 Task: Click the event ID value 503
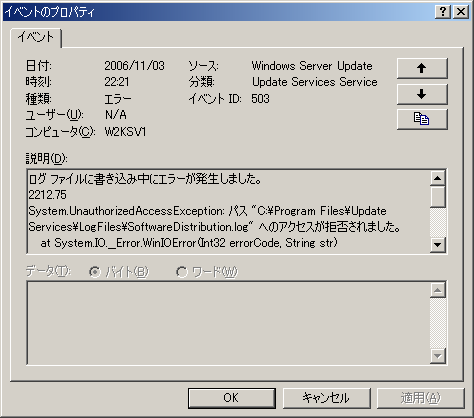[260, 99]
